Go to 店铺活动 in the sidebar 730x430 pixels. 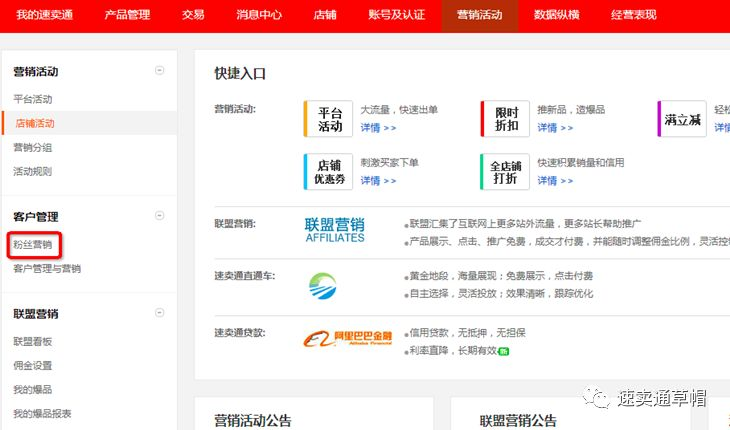(35, 123)
